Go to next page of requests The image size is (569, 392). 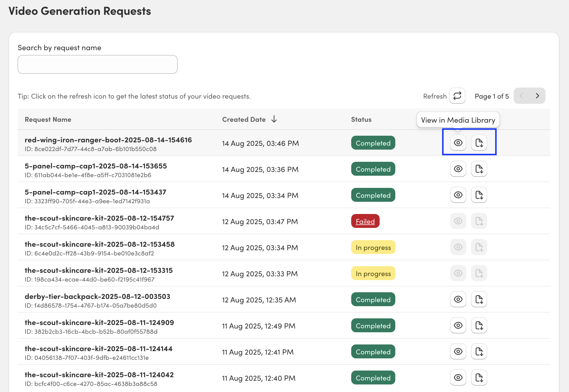[537, 96]
